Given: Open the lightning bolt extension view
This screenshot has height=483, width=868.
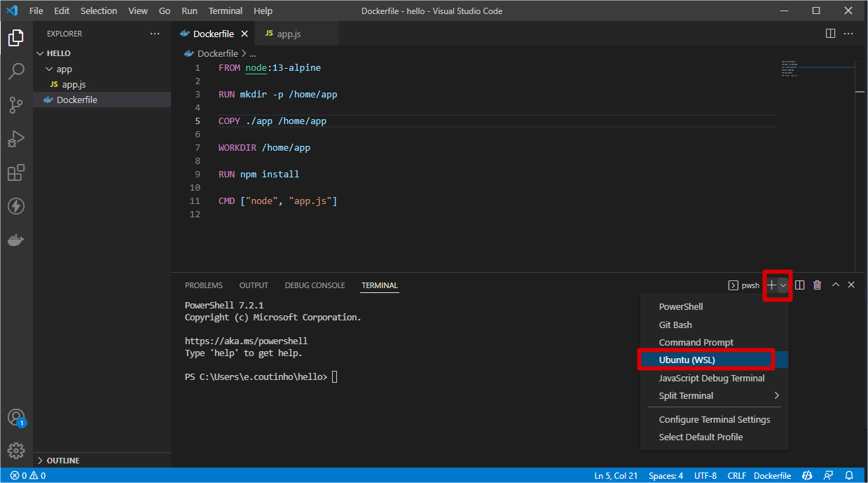Looking at the screenshot, I should [15, 206].
